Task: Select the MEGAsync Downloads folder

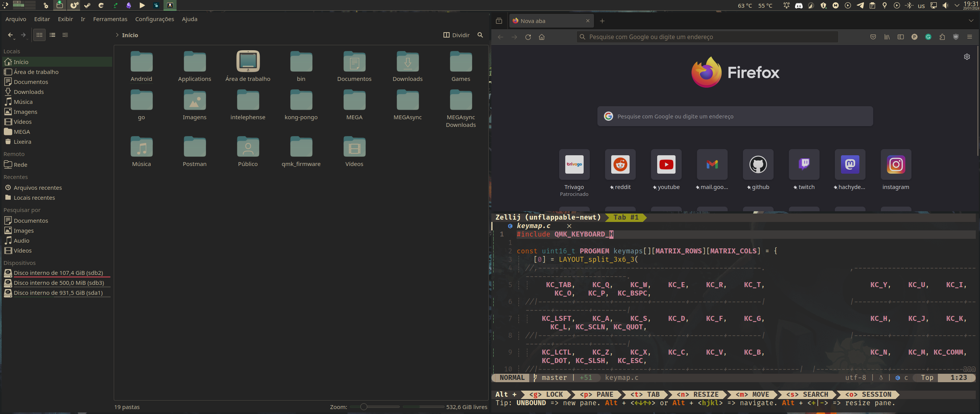Action: 461,109
